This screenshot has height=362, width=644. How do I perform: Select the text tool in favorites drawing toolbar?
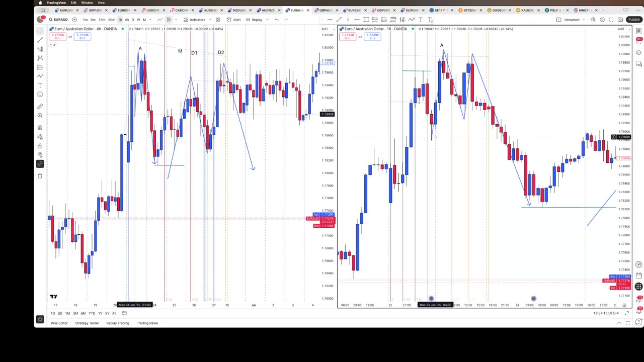[420, 20]
